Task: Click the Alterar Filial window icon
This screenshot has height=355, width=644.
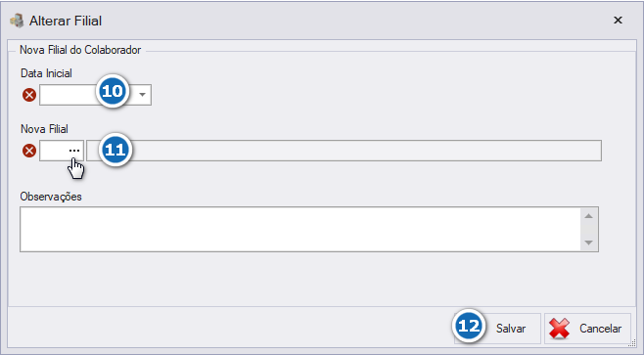Action: (x=17, y=21)
